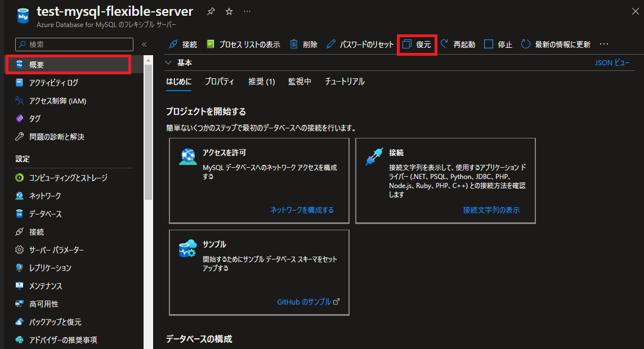
Task: Click パスワードのリセット in toolbar
Action: click(x=360, y=44)
